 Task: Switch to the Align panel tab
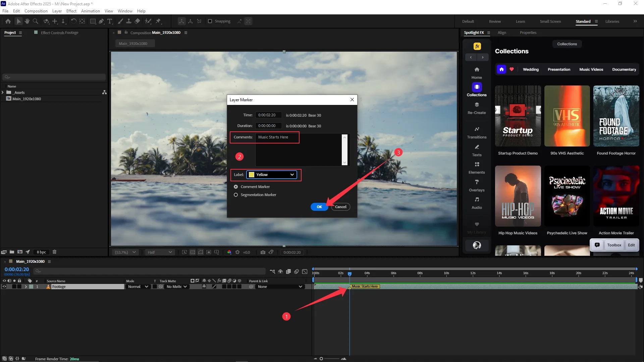coord(502,33)
